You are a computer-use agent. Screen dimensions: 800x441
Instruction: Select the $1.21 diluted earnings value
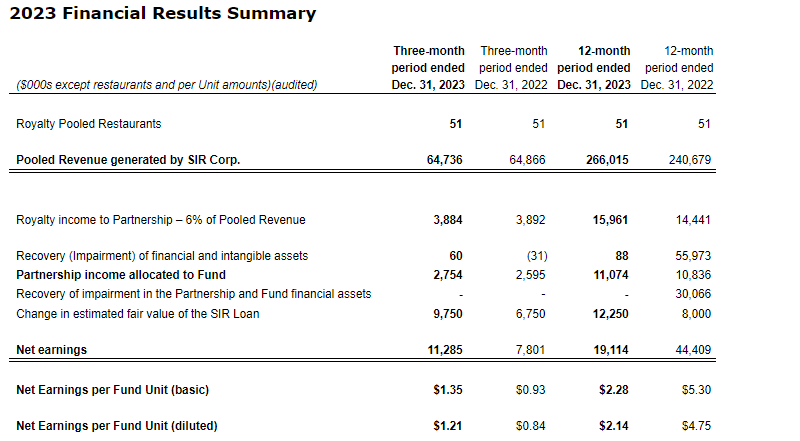click(x=447, y=426)
